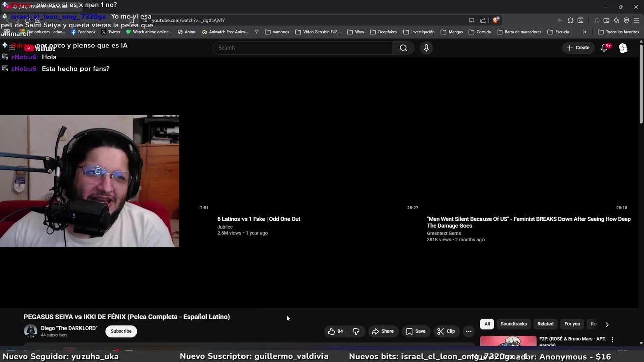The height and width of the screenshot is (362, 644).
Task: Select the Soundtracks filter chip
Action: click(513, 324)
